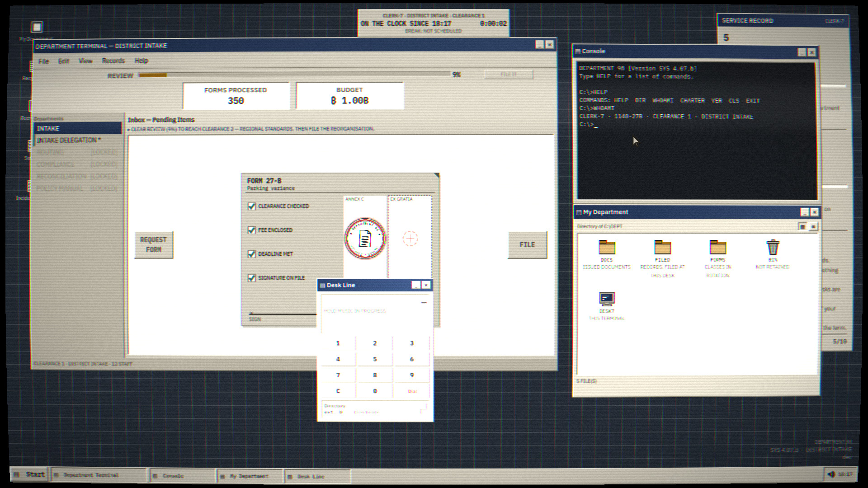Click the My Department window title icon
Image resolution: width=868 pixels, height=488 pixels.
pyautogui.click(x=579, y=212)
